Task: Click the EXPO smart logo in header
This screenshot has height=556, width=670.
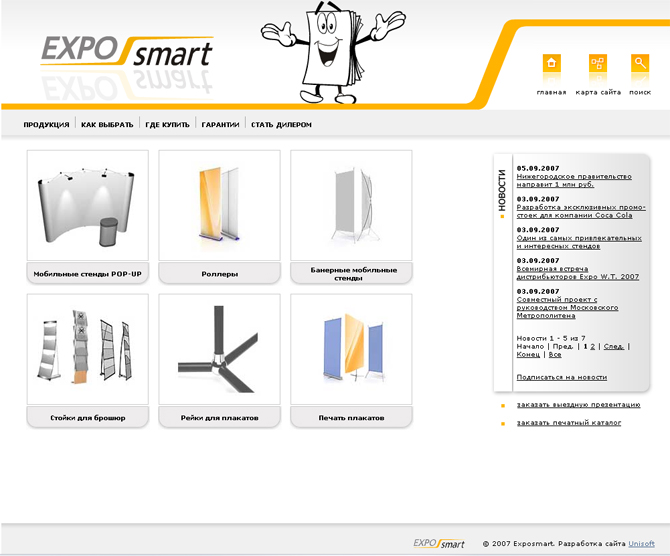Action: coord(127,52)
